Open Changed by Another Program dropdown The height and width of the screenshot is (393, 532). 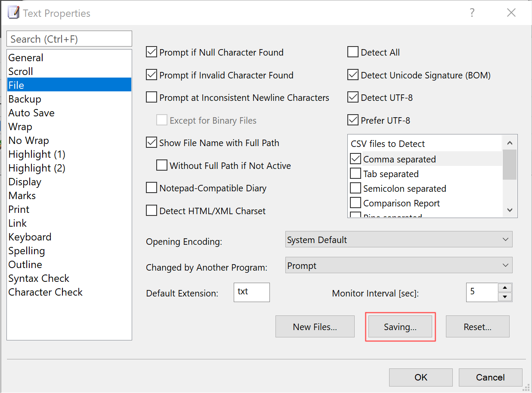click(x=399, y=265)
